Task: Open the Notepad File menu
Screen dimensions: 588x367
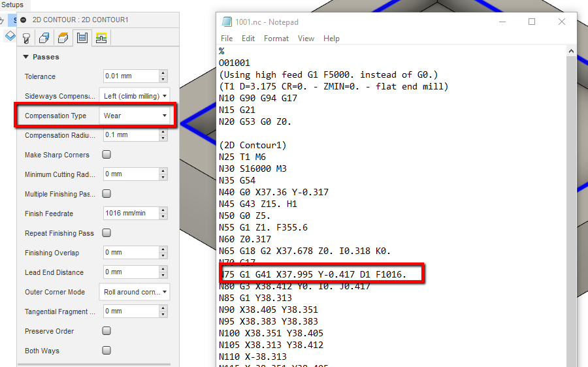Action: point(227,39)
